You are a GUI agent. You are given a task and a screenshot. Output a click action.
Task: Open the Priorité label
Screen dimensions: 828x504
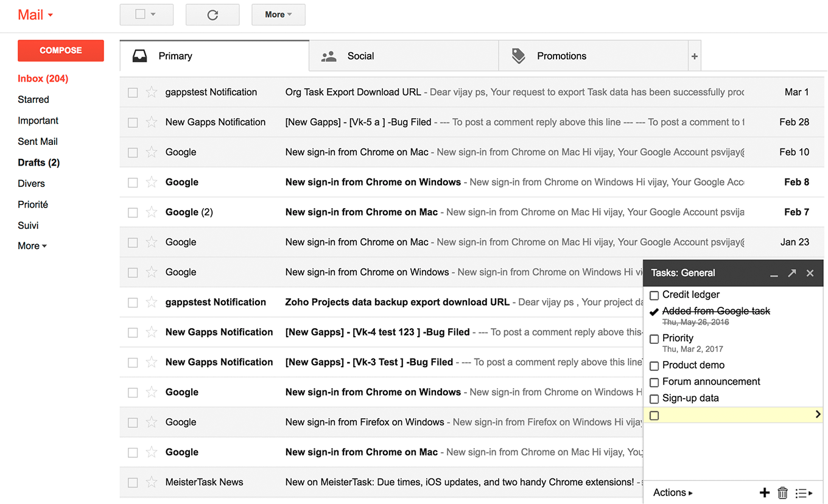click(x=33, y=205)
